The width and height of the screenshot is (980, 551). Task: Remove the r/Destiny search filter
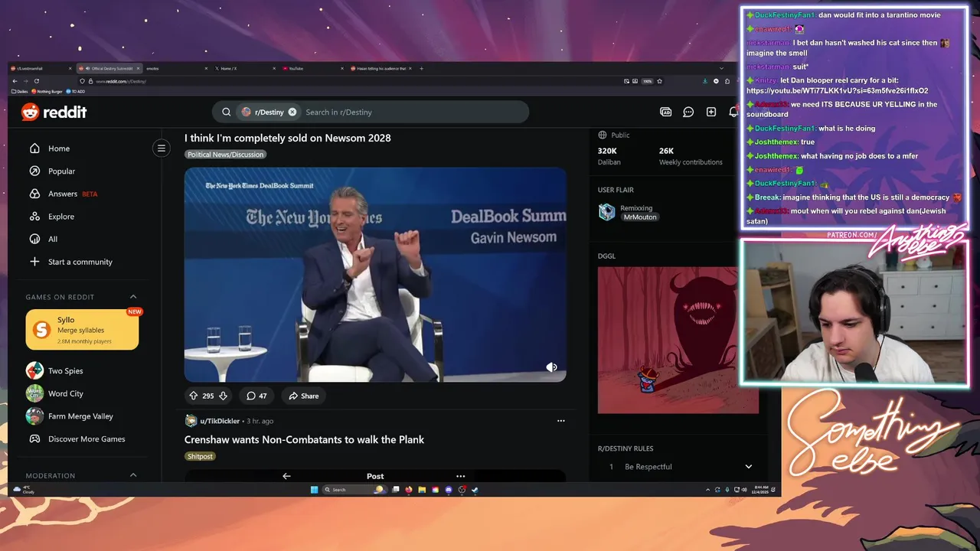tap(292, 112)
